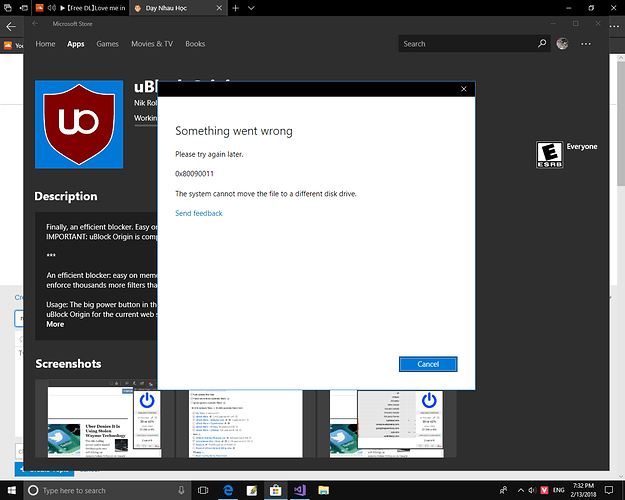Open Edge settings and more menu
This screenshot has width=625, height=500.
click(x=615, y=27)
